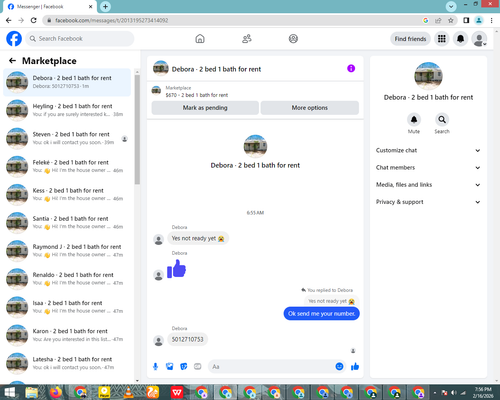500x400 pixels.
Task: Open WPS Office from the taskbar
Action: click(x=177, y=392)
